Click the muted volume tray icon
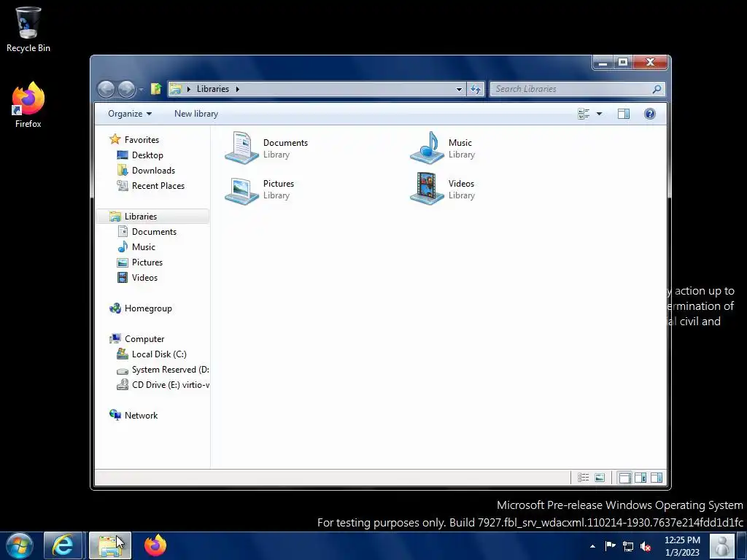747x560 pixels. (646, 546)
